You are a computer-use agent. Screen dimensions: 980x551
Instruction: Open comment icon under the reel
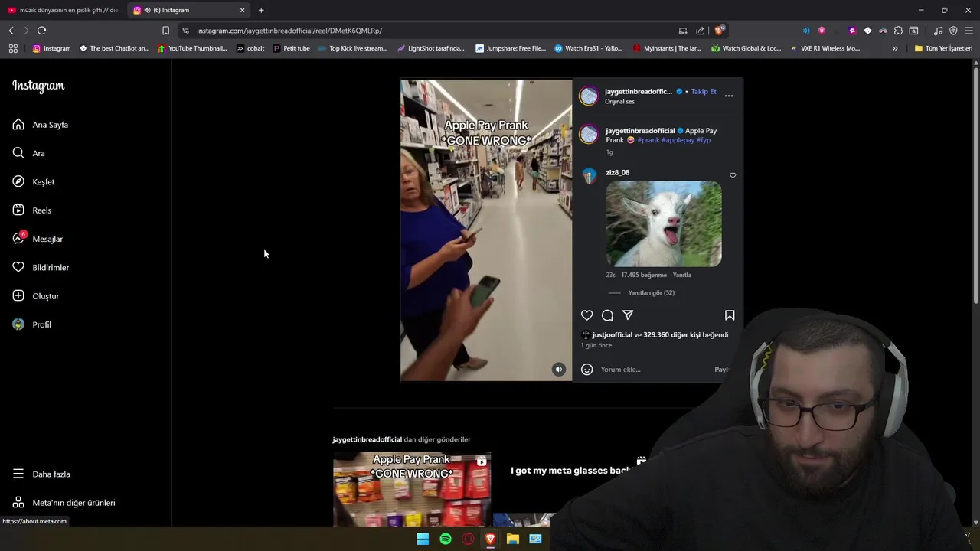point(607,315)
